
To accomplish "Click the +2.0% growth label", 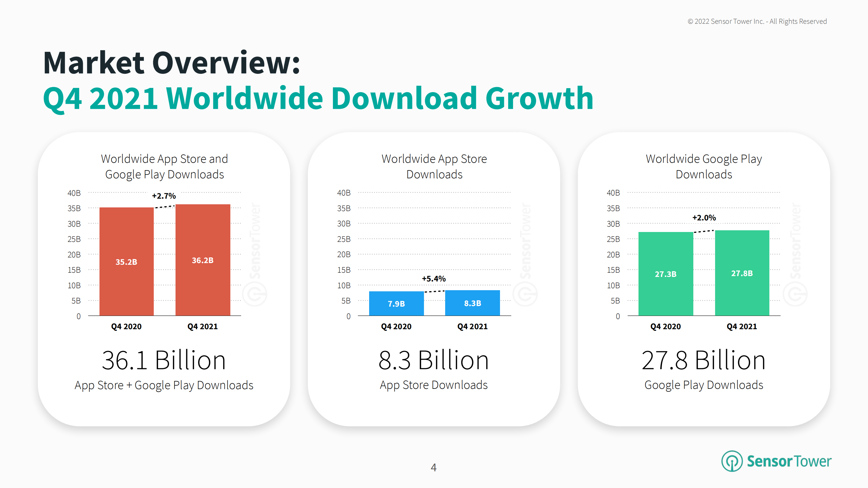I will click(704, 218).
